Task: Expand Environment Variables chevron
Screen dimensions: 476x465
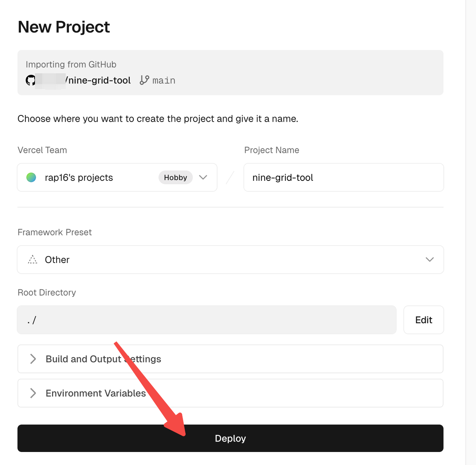Action: click(33, 393)
